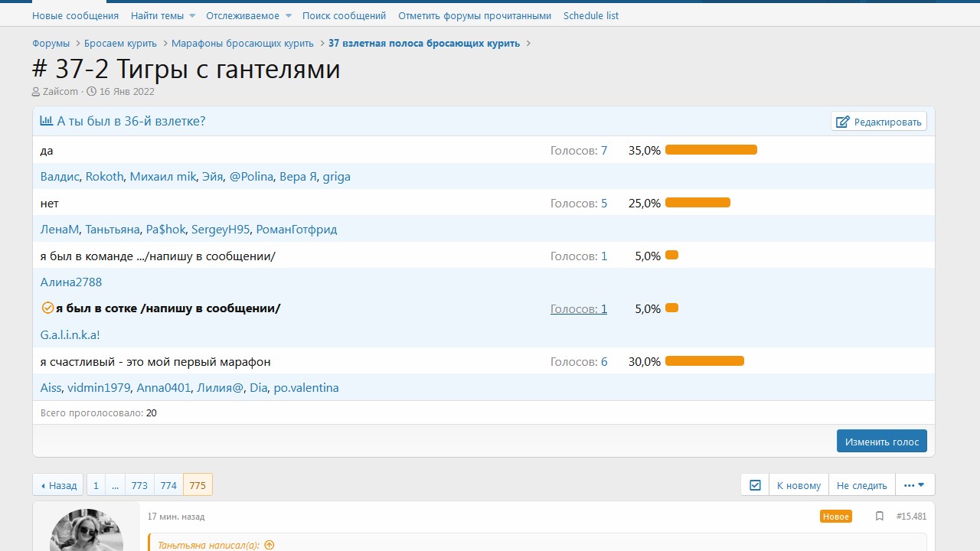Open voter vidmin1979 profile
The height and width of the screenshot is (551, 980).
pyautogui.click(x=99, y=388)
